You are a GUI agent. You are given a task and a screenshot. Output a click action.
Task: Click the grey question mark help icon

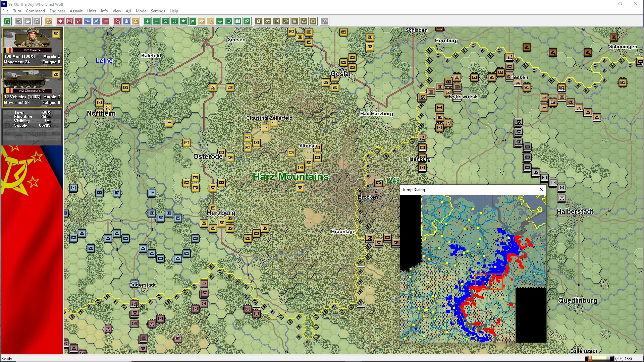tap(325, 21)
